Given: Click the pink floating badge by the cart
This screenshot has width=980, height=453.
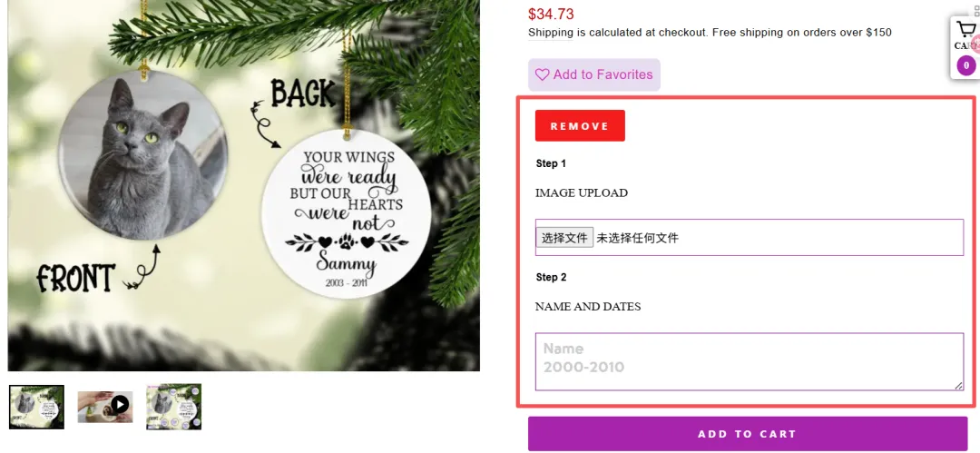Looking at the screenshot, I should pyautogui.click(x=975, y=45).
